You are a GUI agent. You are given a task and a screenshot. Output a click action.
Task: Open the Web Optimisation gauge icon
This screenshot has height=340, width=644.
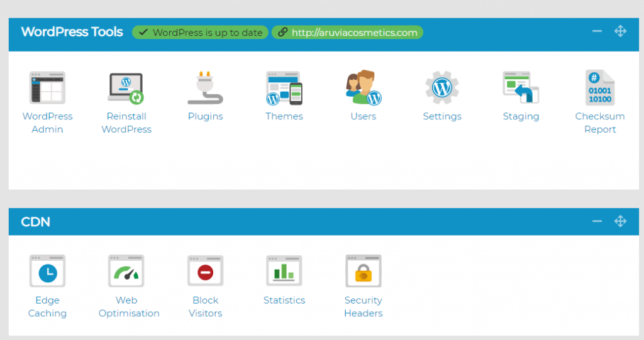[x=126, y=271]
